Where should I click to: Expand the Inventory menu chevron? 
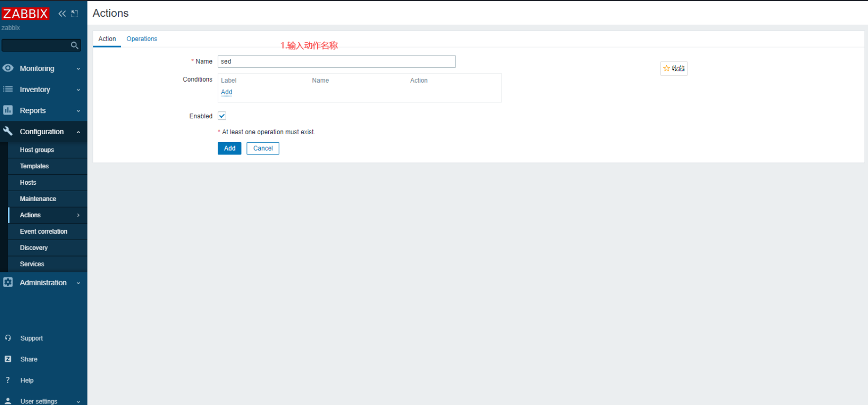point(78,90)
